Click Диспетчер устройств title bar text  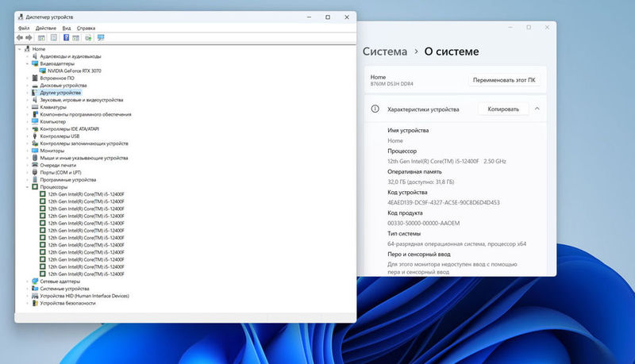[49, 17]
